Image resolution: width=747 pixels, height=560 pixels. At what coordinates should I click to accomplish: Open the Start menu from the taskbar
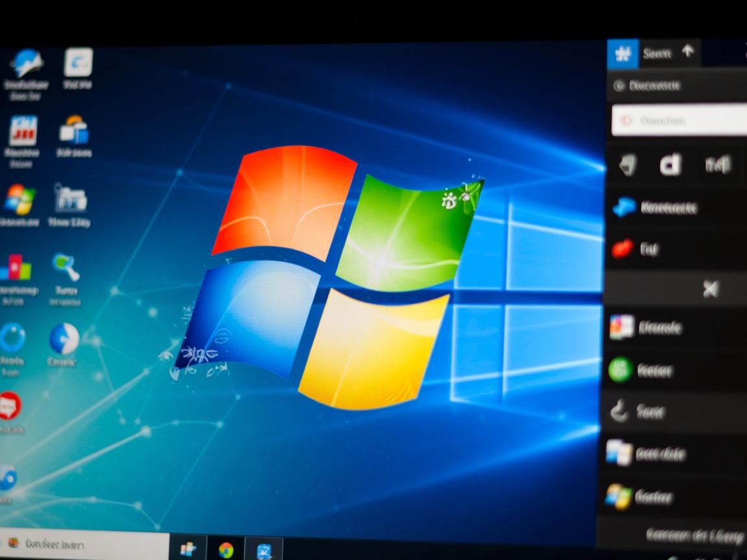click(188, 550)
